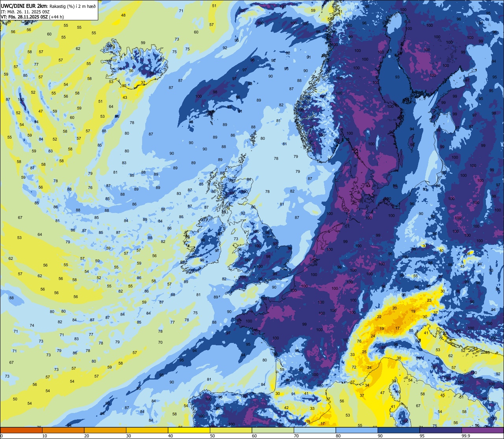This screenshot has height=439, width=504.
Task: Click the map value "39" over Corsica
Action: click(x=394, y=381)
